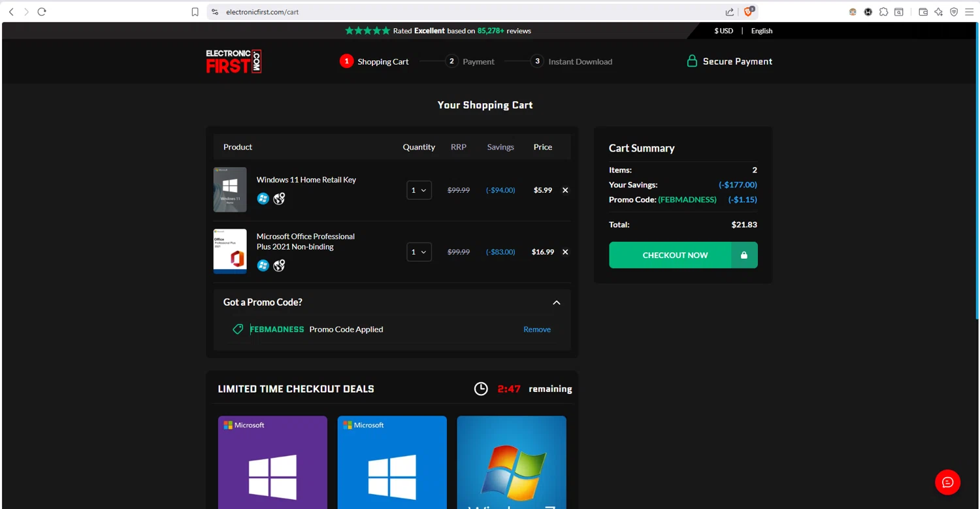Open the Brave Wallet icon
This screenshot has height=509, width=980.
pos(923,12)
